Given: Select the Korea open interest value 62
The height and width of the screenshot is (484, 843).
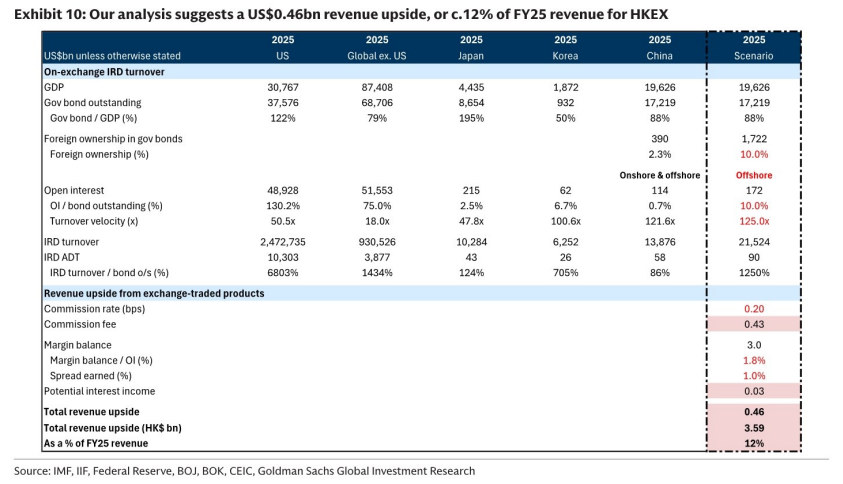Looking at the screenshot, I should tap(566, 190).
